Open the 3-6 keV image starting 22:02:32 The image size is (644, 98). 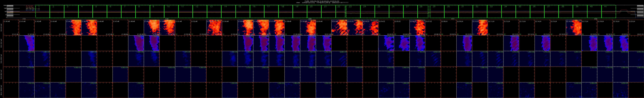coord(355,28)
